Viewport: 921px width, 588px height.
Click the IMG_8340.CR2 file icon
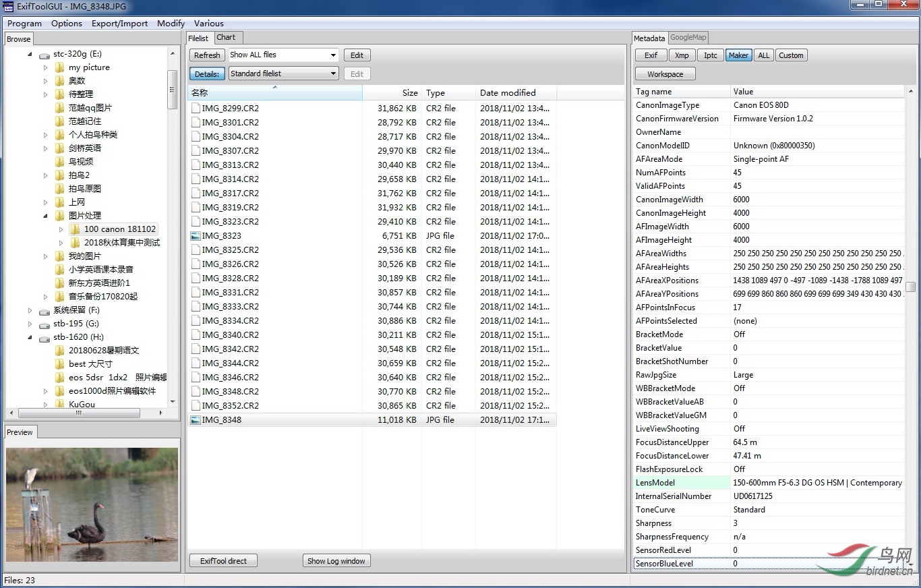point(196,334)
